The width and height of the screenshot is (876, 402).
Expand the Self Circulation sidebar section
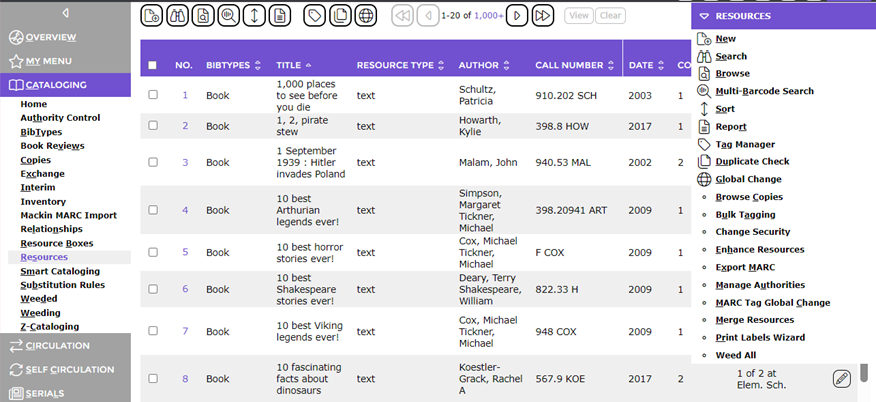click(65, 370)
